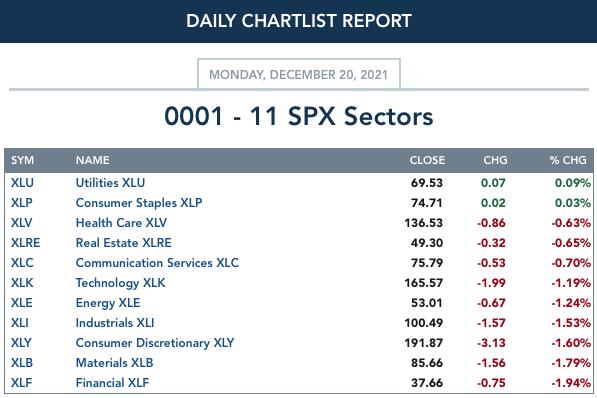The image size is (597, 398).
Task: Select the XLI symbol link
Action: pos(19,323)
